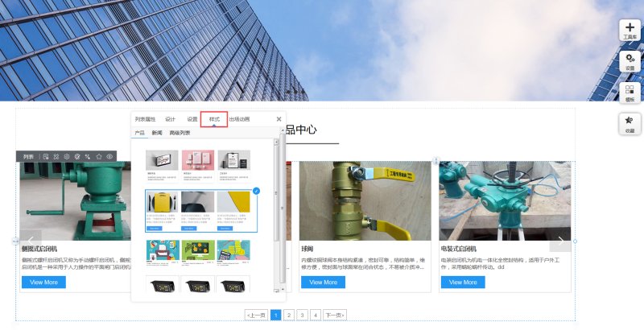Choose the grey tablet-and-phone mockup style thumbnail
This screenshot has height=330, width=644.
click(233, 160)
